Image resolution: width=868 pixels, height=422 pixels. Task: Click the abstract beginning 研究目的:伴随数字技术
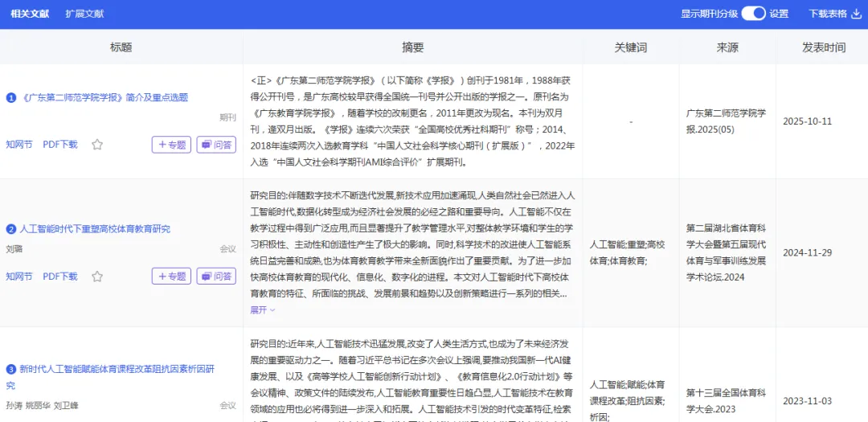(x=413, y=245)
